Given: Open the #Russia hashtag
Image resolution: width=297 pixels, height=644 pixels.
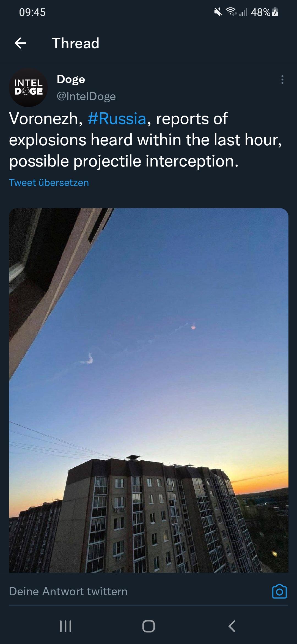Looking at the screenshot, I should pos(117,119).
